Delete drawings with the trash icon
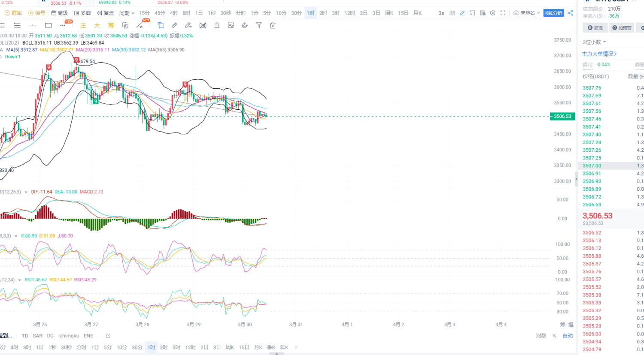Viewport: 644px width, 355px height. click(x=273, y=25)
